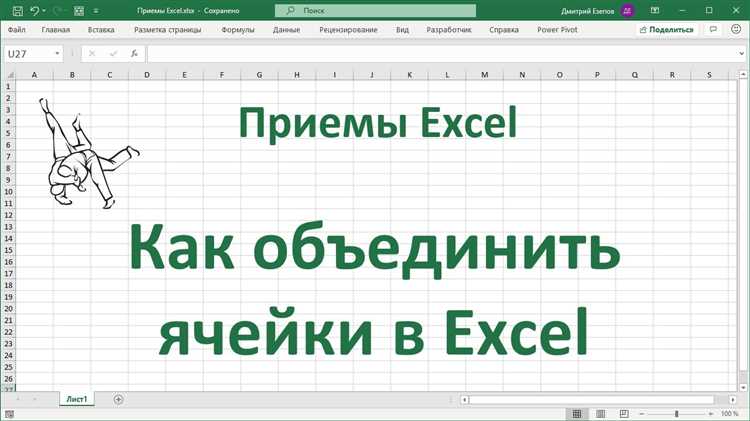Open the Разметка страницы tab

(167, 30)
